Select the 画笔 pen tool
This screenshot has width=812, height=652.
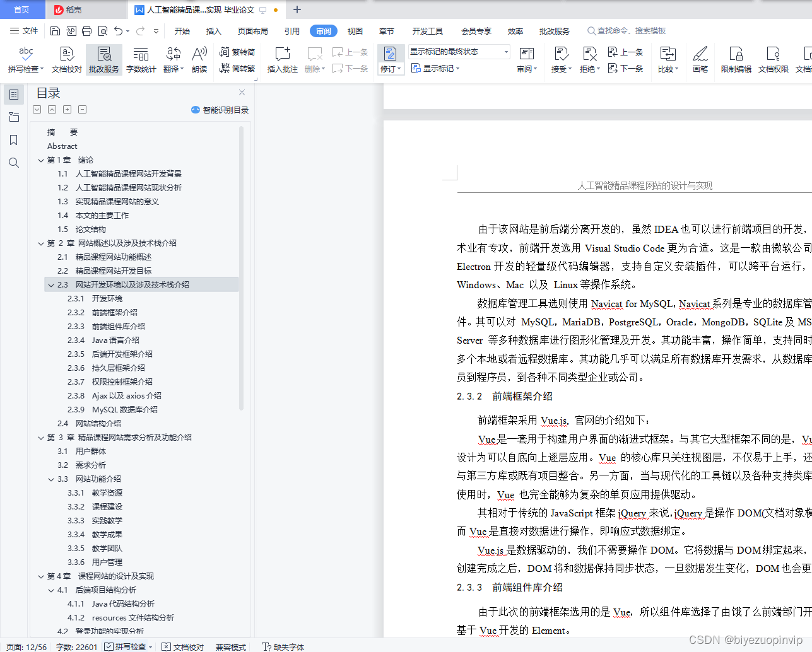[x=700, y=59]
